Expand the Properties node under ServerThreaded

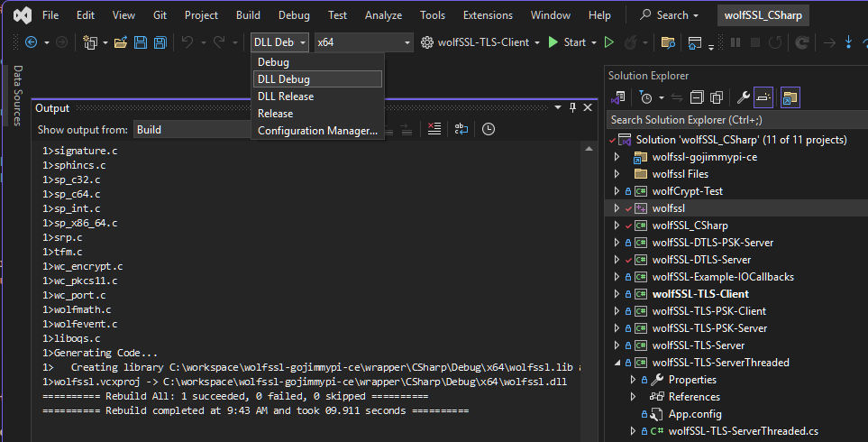pyautogui.click(x=633, y=380)
